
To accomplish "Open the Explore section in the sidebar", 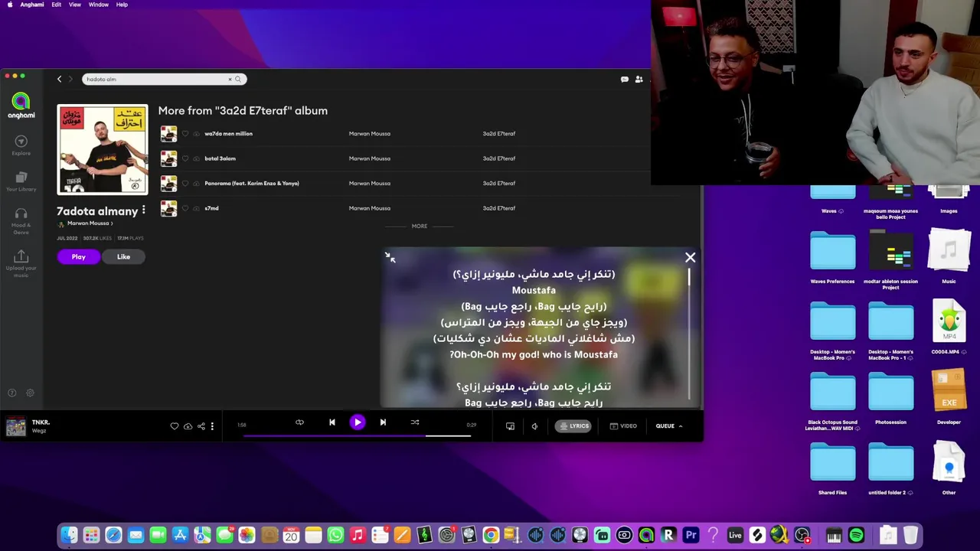I will click(x=21, y=145).
